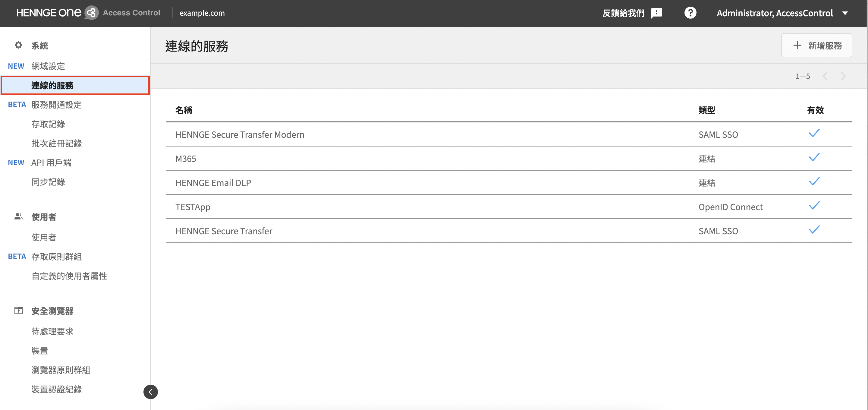
Task: Collapse the sidebar with the arrow button
Action: pyautogui.click(x=151, y=392)
